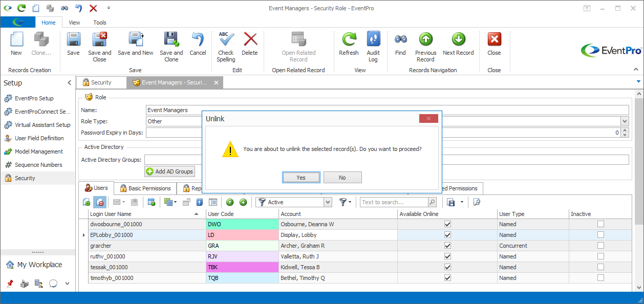Switch to the View ribbon tab
Image resolution: width=644 pixels, height=304 pixels.
pos(74,23)
